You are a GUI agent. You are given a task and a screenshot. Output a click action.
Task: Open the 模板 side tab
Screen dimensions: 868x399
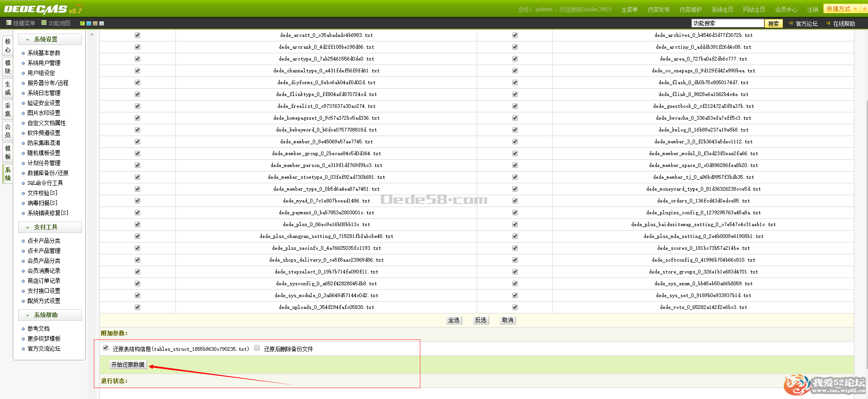pyautogui.click(x=8, y=152)
